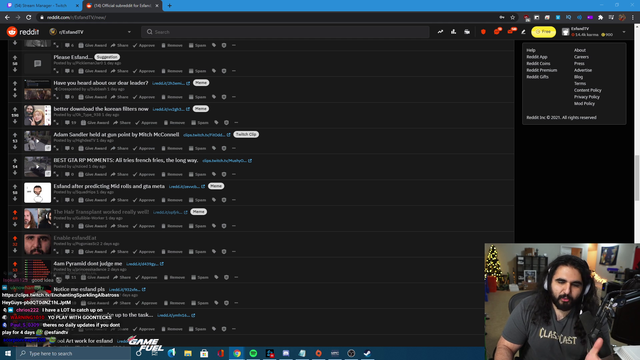Upvote 'better download the korean filters now'
The height and width of the screenshot is (360, 640).
[x=15, y=109]
